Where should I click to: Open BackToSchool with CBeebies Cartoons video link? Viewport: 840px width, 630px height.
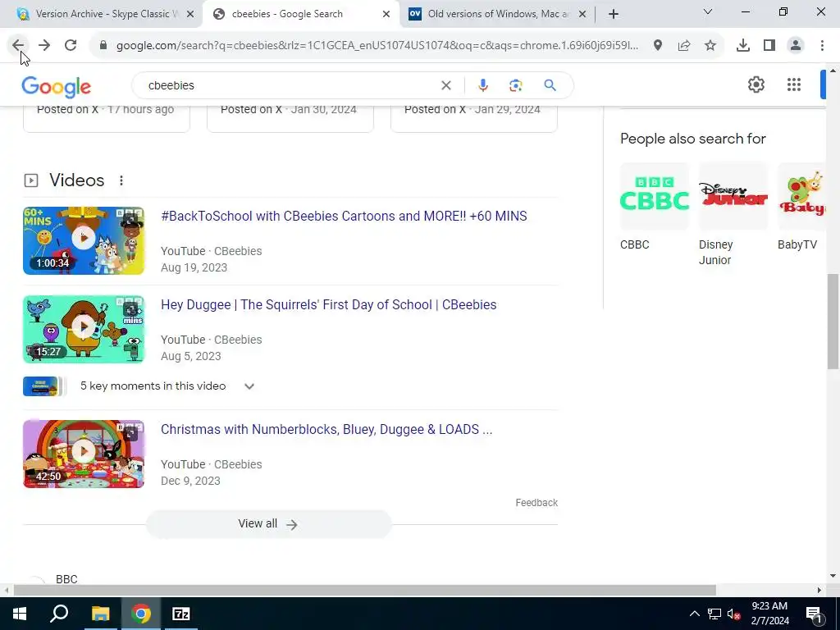click(344, 216)
